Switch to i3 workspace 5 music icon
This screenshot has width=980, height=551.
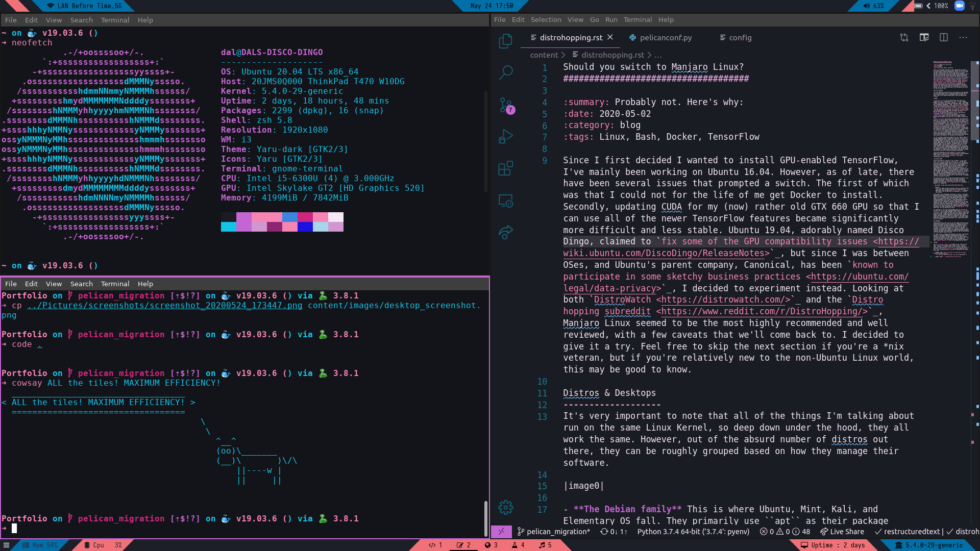click(545, 545)
